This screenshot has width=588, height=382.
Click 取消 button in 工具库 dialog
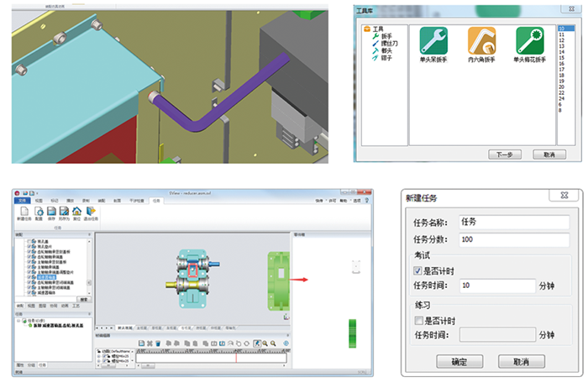pos(549,154)
